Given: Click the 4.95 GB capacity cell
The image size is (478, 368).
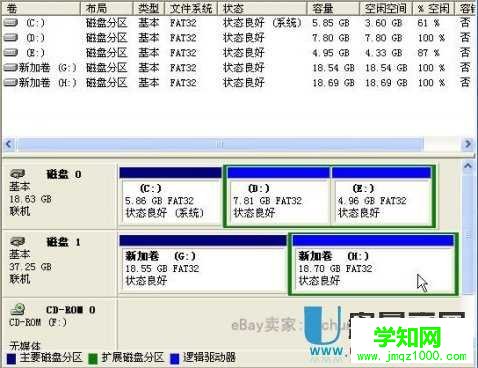Looking at the screenshot, I should [x=331, y=53].
